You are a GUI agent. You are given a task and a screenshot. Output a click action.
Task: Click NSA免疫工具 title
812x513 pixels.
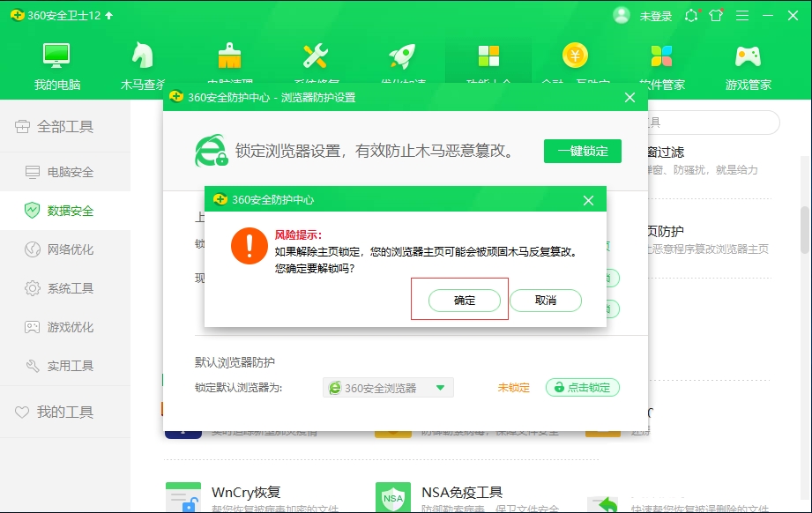click(x=462, y=492)
